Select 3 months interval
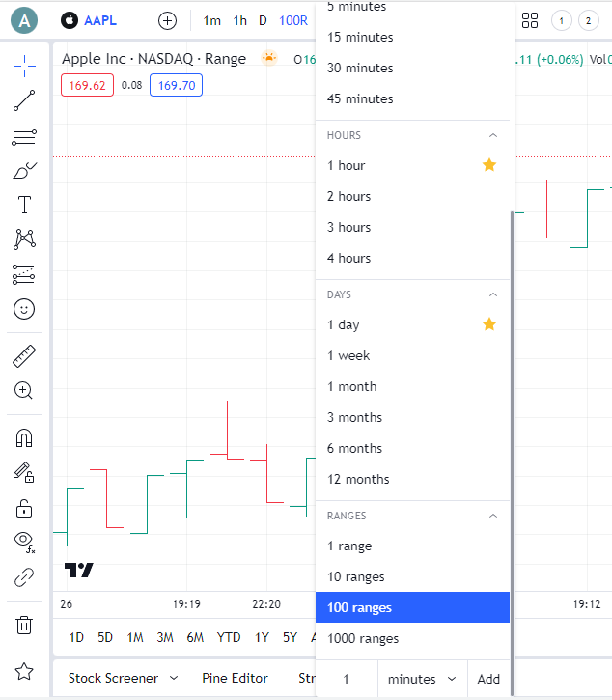Image resolution: width=612 pixels, height=700 pixels. [x=412, y=417]
